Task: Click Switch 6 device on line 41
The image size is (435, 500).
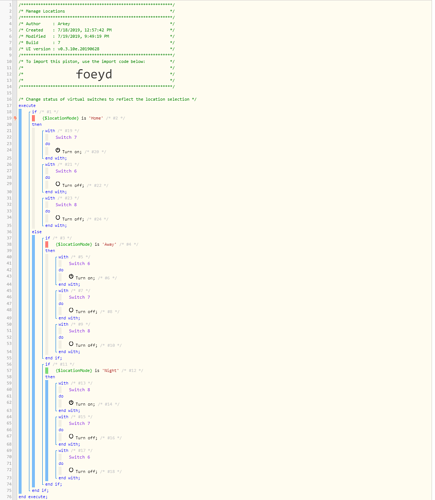Action: pos(79,264)
